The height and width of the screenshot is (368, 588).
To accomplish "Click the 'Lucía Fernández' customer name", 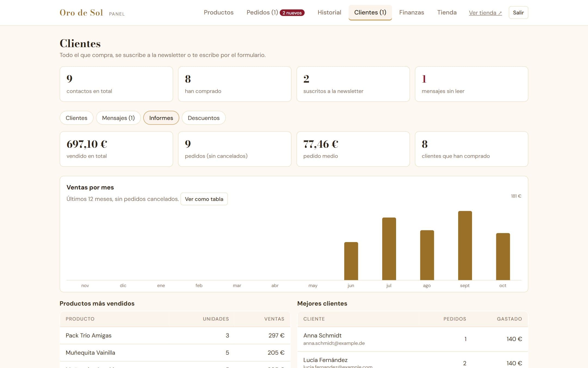I will [325, 360].
